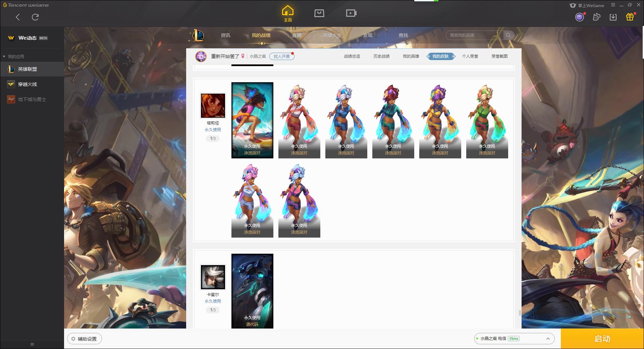The height and width of the screenshot is (349, 644).
Task: Click the 英雄联盟 sidebar icon
Action: click(11, 69)
